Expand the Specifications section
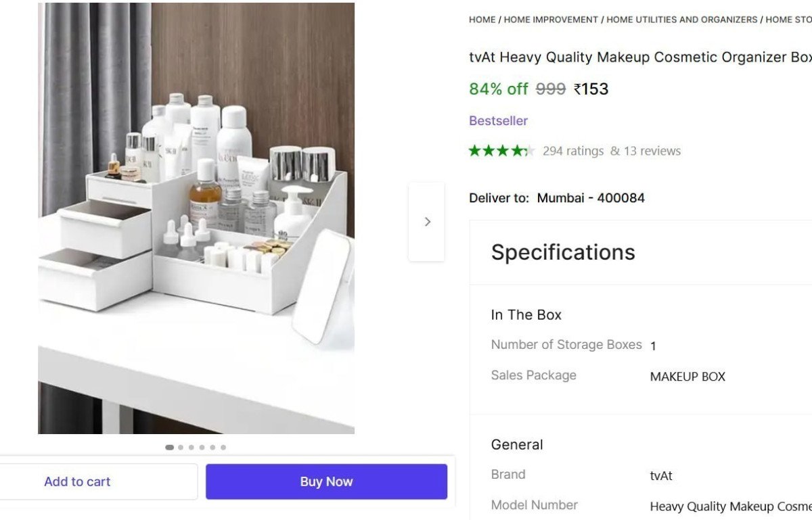The width and height of the screenshot is (812, 520). point(563,252)
